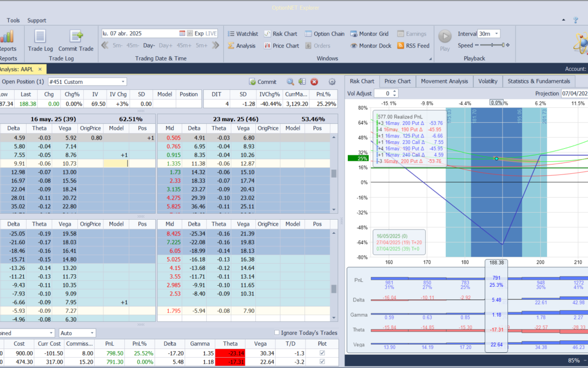Image resolution: width=588 pixels, height=368 pixels.
Task: Open Risk Chart from the Windows ribbon group
Action: tap(280, 34)
